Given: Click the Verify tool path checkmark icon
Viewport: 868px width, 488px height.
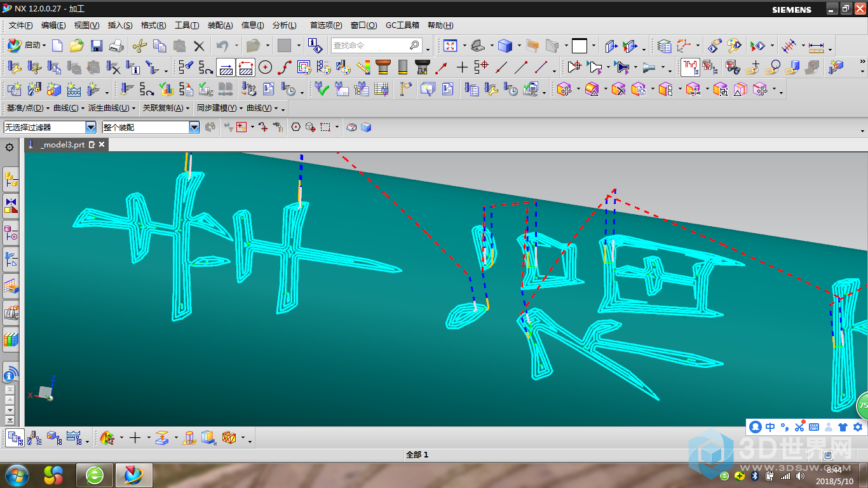Looking at the screenshot, I should click(x=165, y=89).
